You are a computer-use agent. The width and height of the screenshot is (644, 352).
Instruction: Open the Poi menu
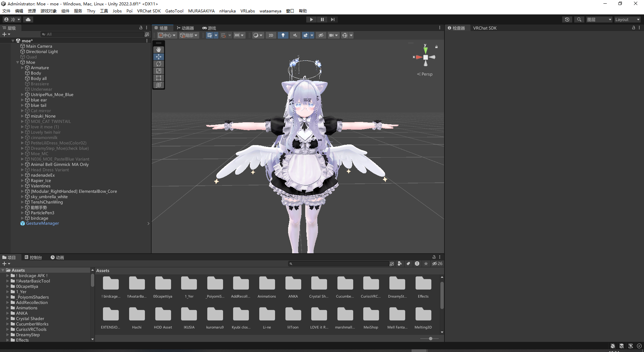tap(129, 11)
